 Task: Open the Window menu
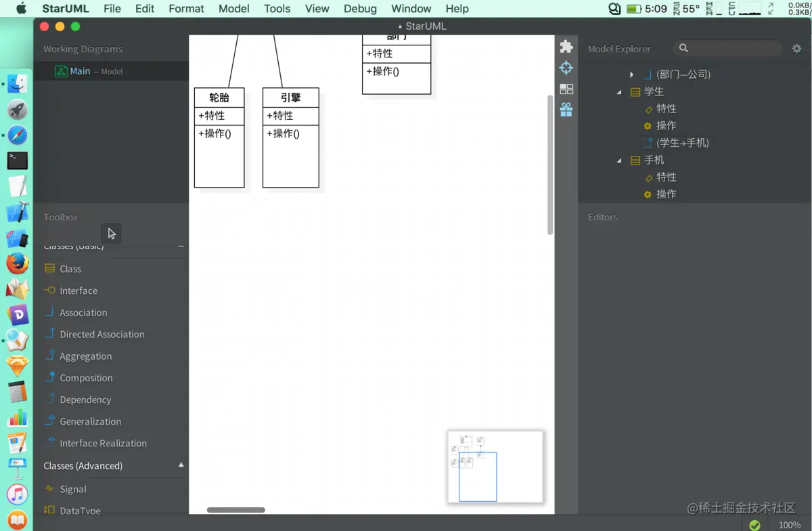pos(411,9)
